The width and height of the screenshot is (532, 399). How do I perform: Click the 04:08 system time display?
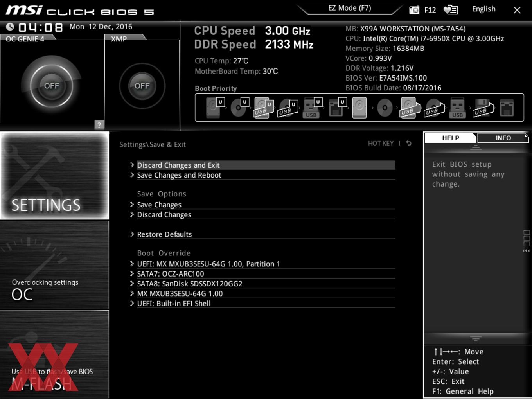tap(40, 27)
